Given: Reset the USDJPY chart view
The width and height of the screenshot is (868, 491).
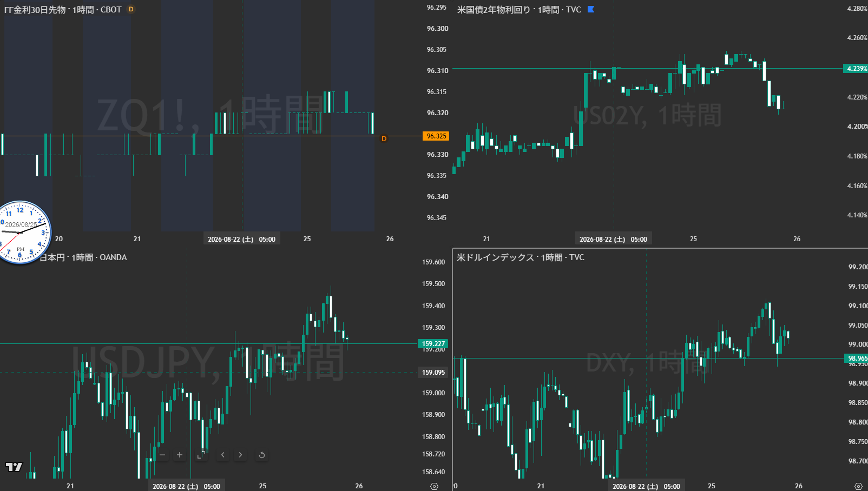Looking at the screenshot, I should 262,455.
